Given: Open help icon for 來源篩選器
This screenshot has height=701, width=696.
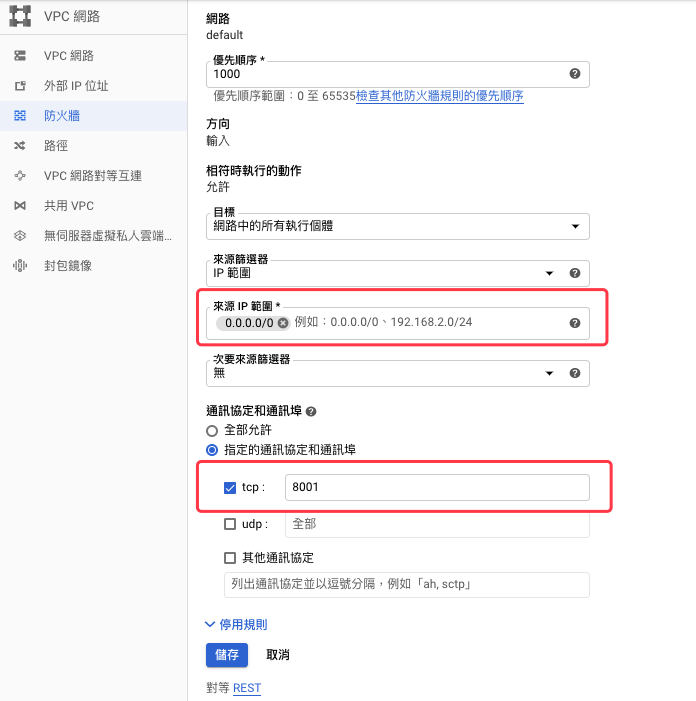Looking at the screenshot, I should (575, 273).
